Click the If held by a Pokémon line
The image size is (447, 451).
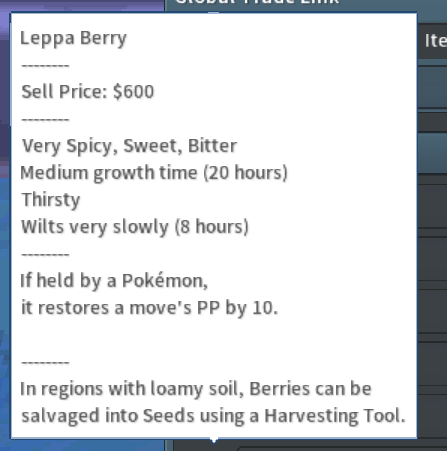[x=114, y=281]
